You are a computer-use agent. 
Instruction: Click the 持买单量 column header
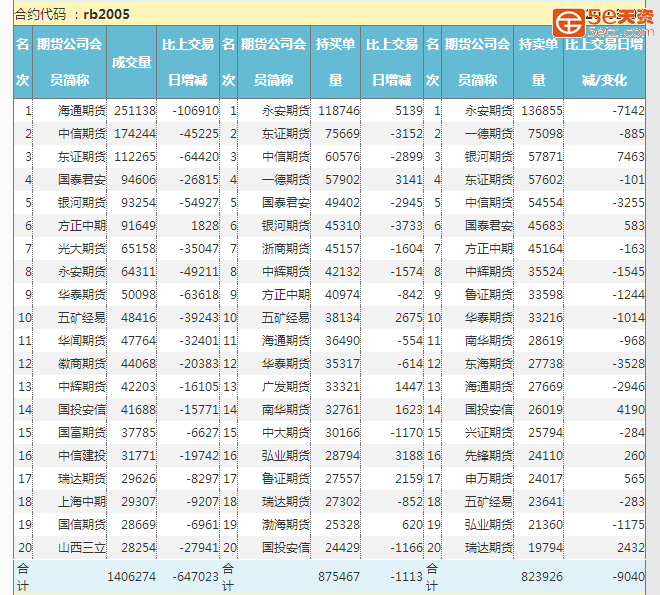pos(335,62)
